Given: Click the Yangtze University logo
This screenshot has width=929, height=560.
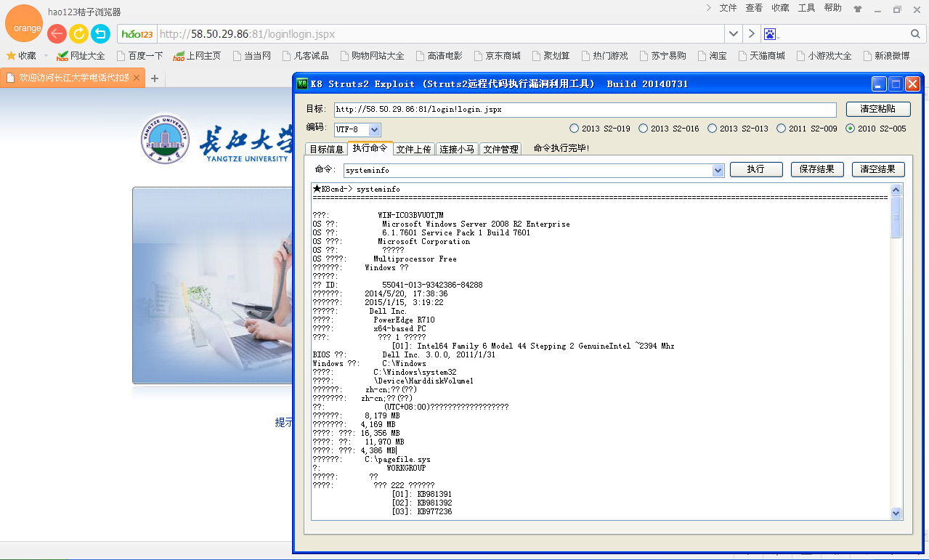Looking at the screenshot, I should 165,139.
